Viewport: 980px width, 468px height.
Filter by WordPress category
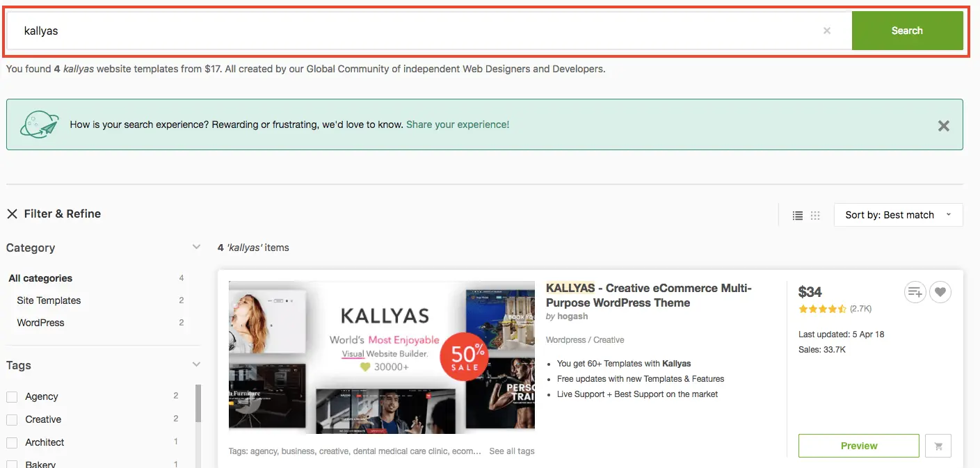(40, 323)
